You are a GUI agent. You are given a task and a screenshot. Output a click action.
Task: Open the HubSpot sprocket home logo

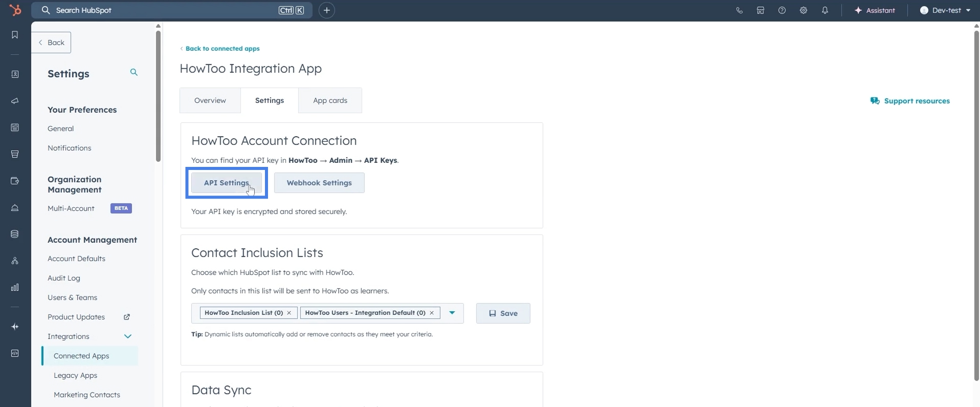[x=15, y=10]
